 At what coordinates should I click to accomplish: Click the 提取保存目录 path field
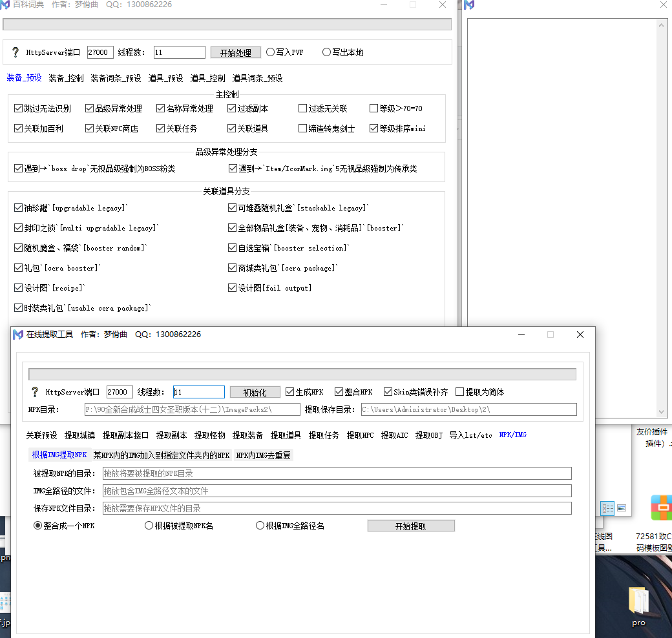469,409
